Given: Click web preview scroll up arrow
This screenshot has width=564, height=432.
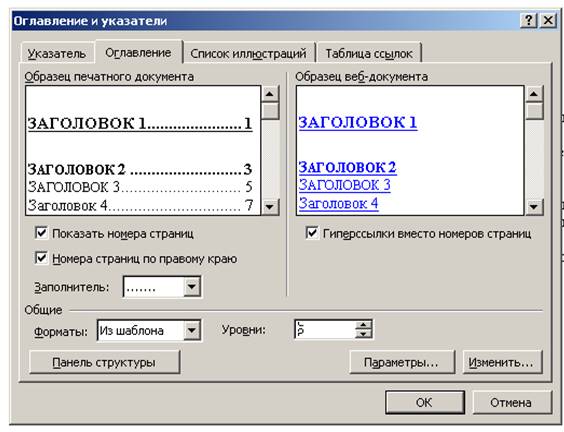Looking at the screenshot, I should (x=534, y=94).
